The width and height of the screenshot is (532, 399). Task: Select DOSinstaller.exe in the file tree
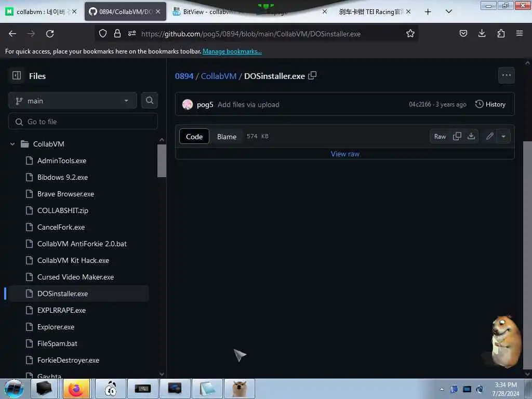click(x=62, y=294)
